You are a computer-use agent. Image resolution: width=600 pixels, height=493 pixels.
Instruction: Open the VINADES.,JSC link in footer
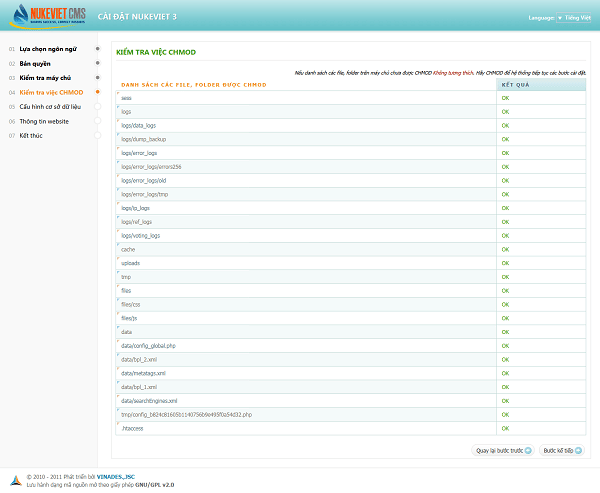coord(118,476)
